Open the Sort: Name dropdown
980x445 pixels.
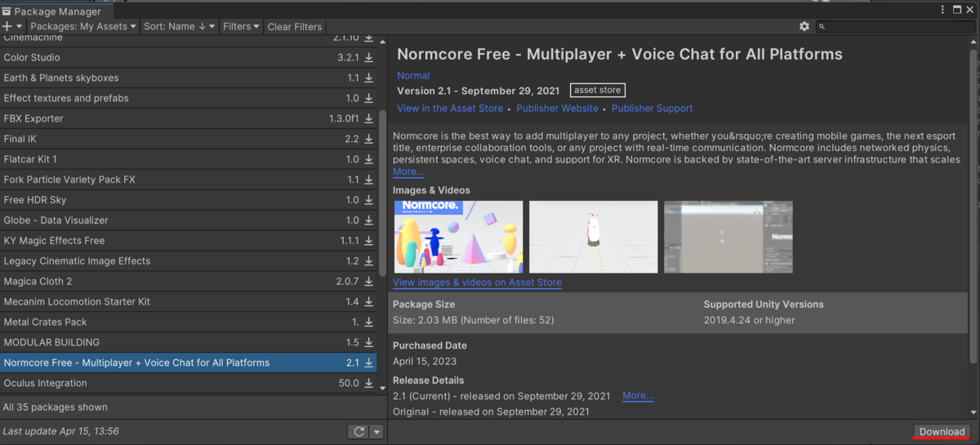(x=180, y=26)
